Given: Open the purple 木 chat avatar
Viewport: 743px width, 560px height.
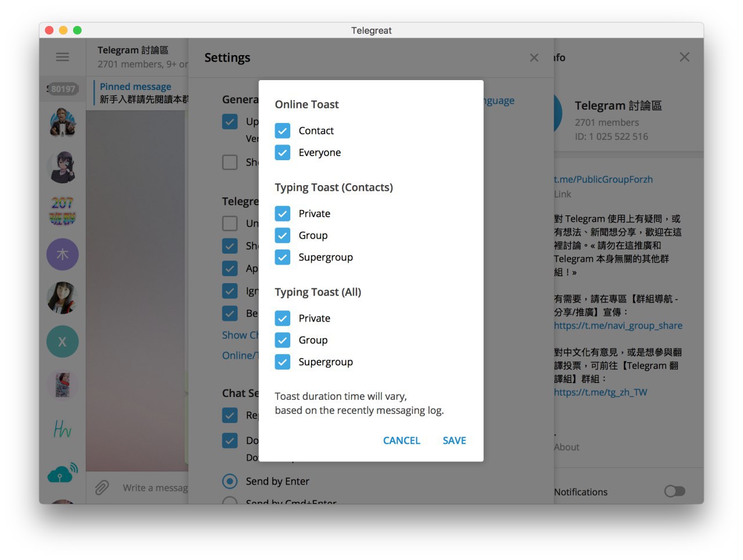Looking at the screenshot, I should [x=62, y=254].
